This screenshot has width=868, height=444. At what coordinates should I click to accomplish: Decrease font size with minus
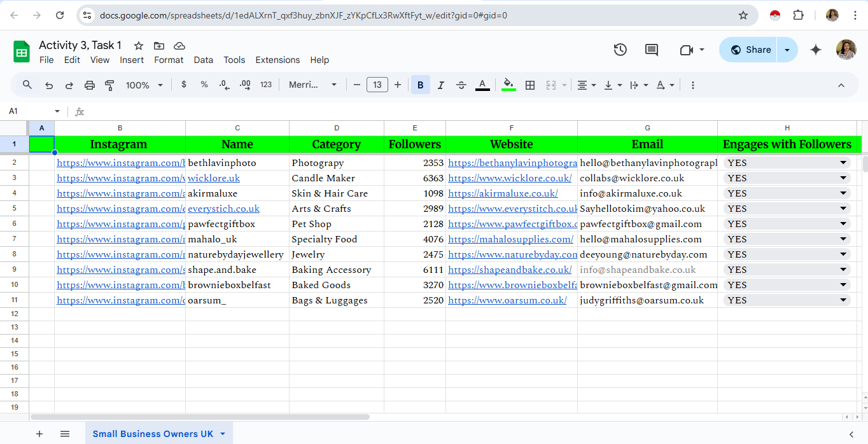[x=357, y=85]
